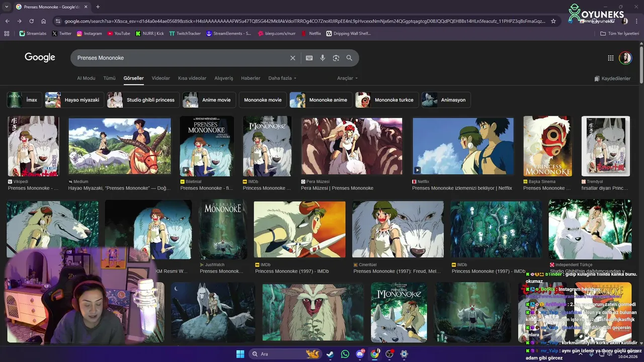This screenshot has height=362, width=644.
Task: Open the Instagram bookmark
Action: coord(89,34)
